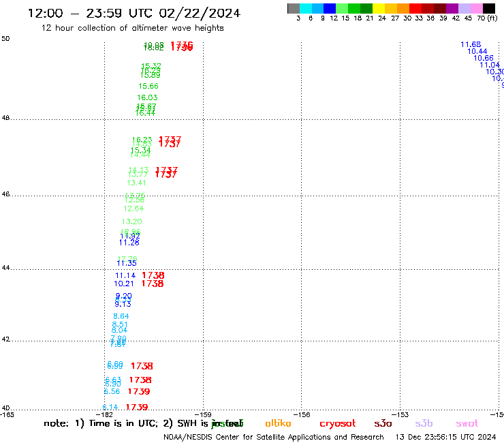Image resolution: width=504 pixels, height=443 pixels.
Task: Click the wave height value 11.26
Action: (x=129, y=243)
